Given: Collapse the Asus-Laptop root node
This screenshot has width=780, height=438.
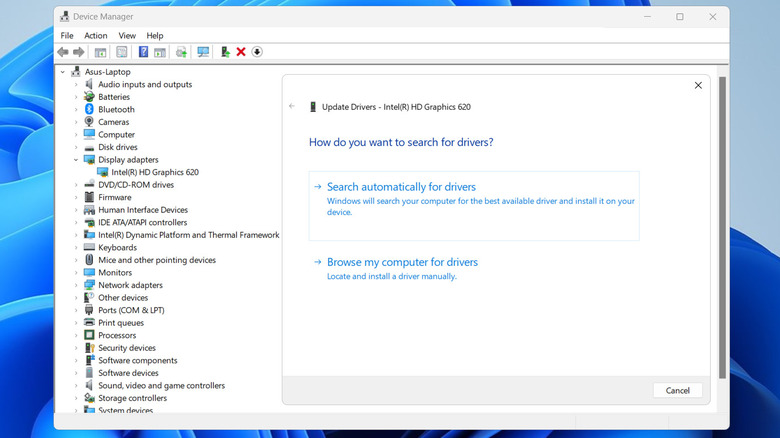Looking at the screenshot, I should tap(63, 72).
